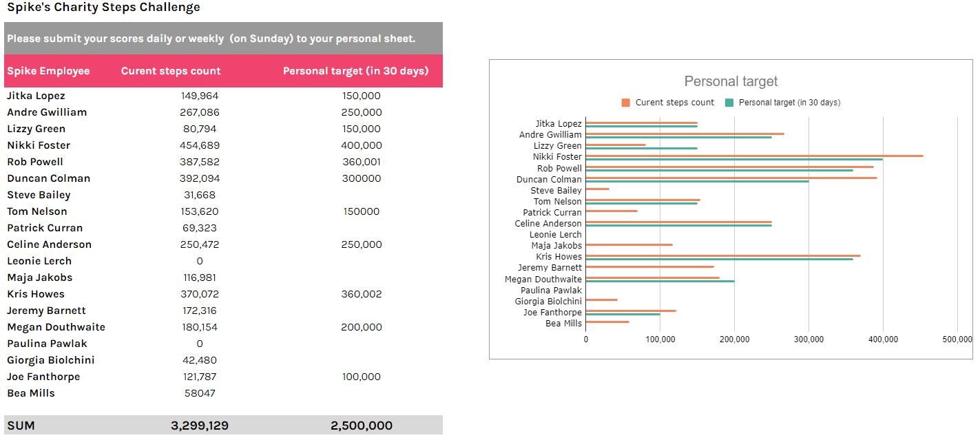Click the Jitka Lopez name cell
Image resolution: width=980 pixels, height=440 pixels.
click(36, 96)
